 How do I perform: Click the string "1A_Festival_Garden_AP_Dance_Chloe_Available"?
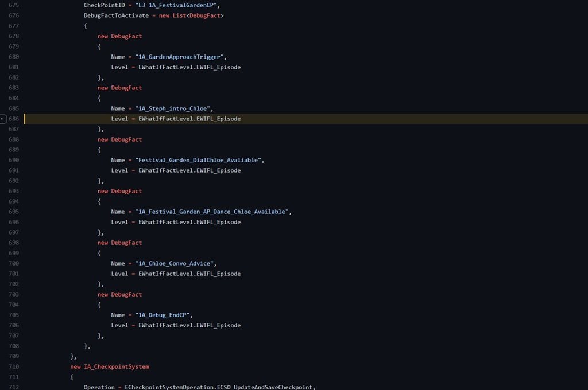[212, 212]
